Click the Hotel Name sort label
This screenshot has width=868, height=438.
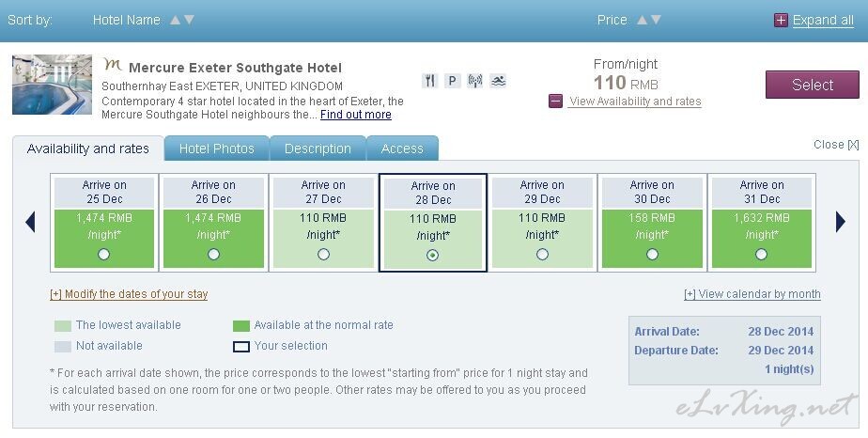point(127,20)
